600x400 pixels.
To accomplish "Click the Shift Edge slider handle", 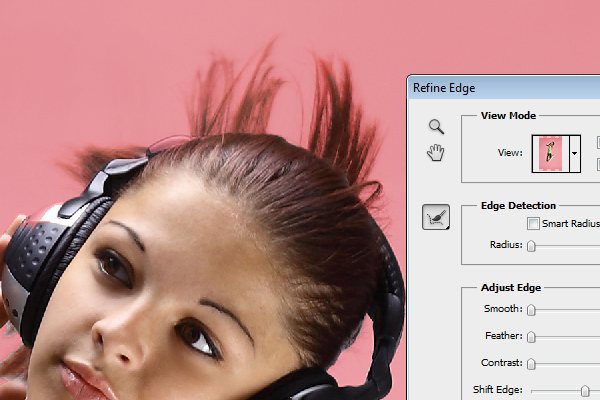I will point(585,390).
